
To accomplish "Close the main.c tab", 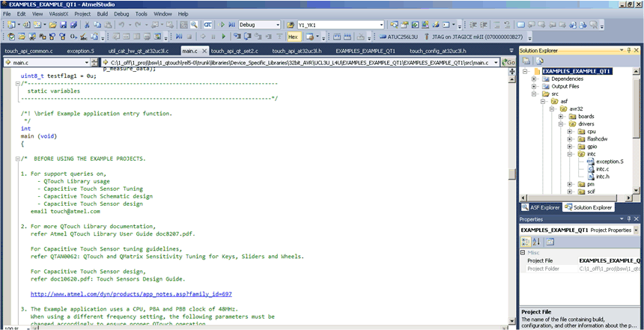I will 204,52.
